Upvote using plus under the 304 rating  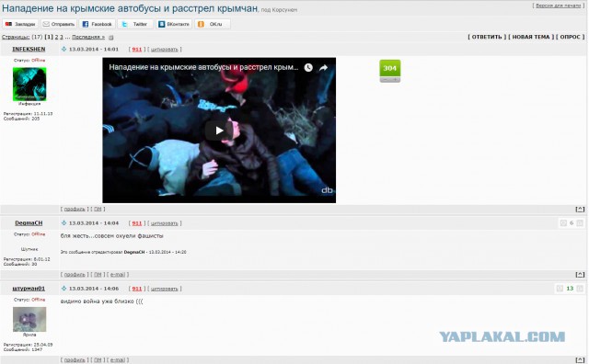pos(395,80)
